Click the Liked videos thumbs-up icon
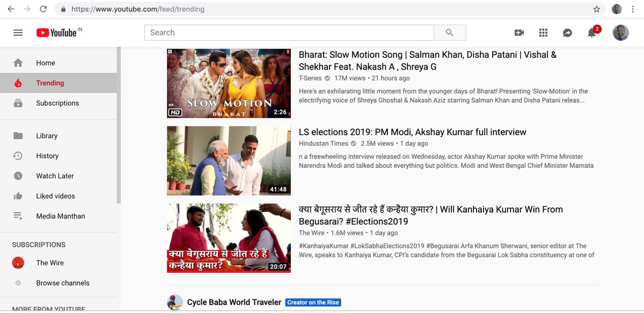The width and height of the screenshot is (644, 313). pos(18,196)
